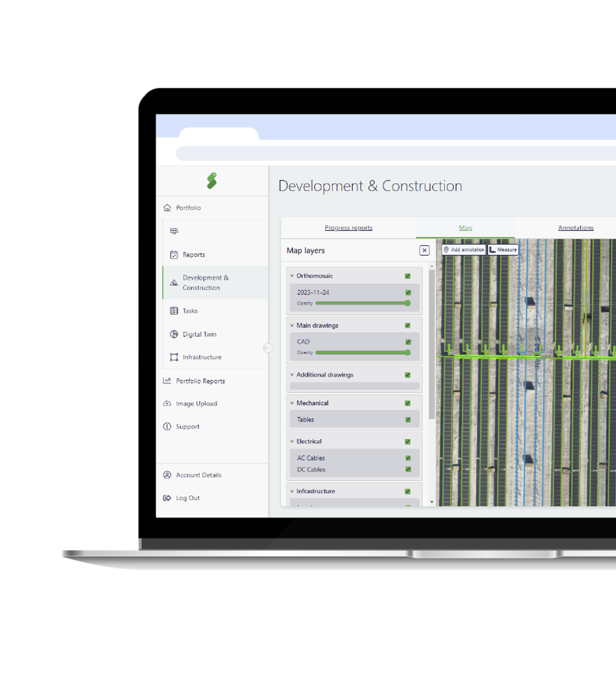Collapse sidebar with arrow circle icon
Viewport: 616px width, 687px height.
[268, 348]
